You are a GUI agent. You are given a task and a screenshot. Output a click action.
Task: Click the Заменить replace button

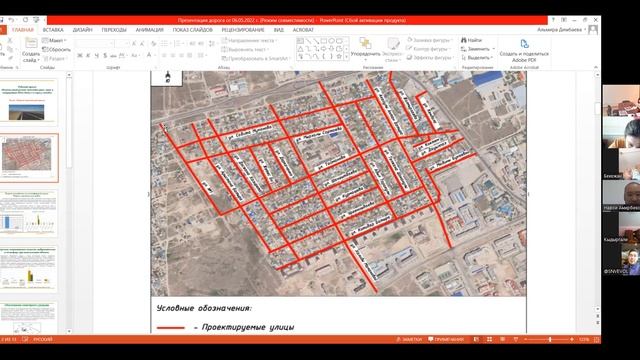477,49
